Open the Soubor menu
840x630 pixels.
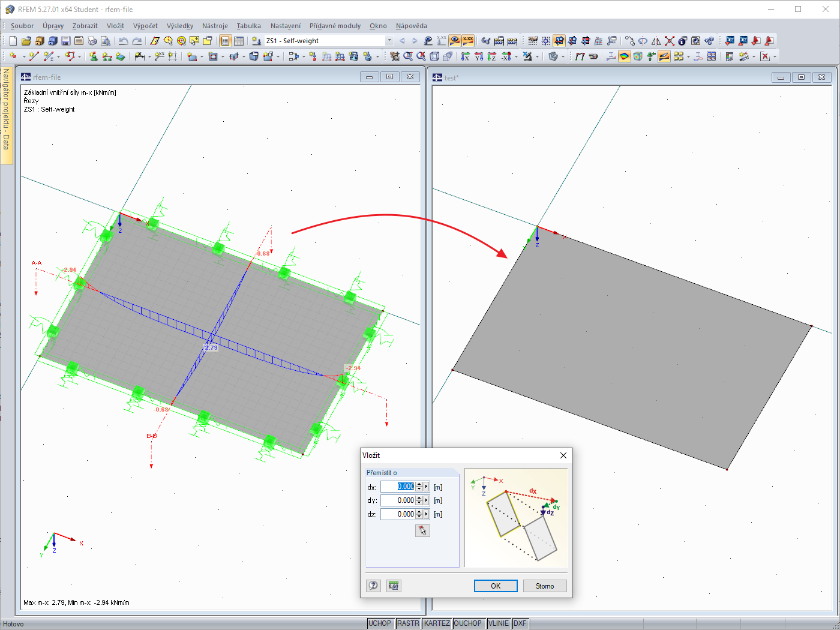(22, 26)
